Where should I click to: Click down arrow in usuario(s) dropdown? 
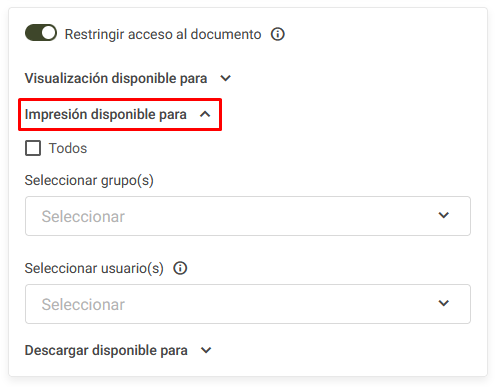click(444, 303)
